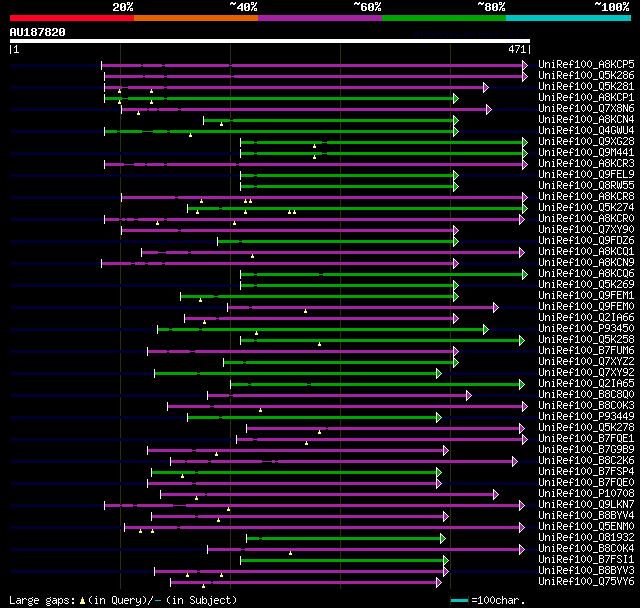Open hit UniRef100_Q5K274
Screen dimensions: 640x608
click(586, 208)
